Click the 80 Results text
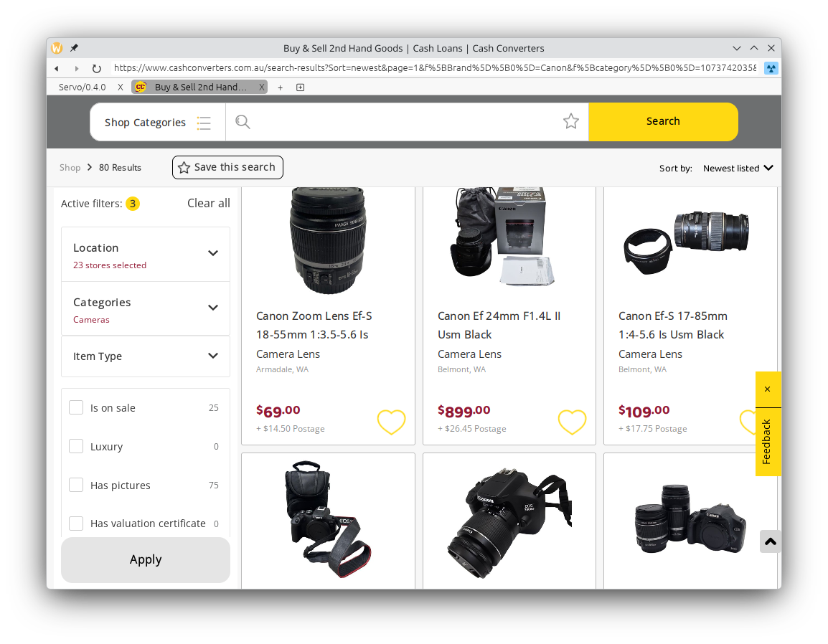Image resolution: width=828 pixels, height=644 pixels. point(120,167)
